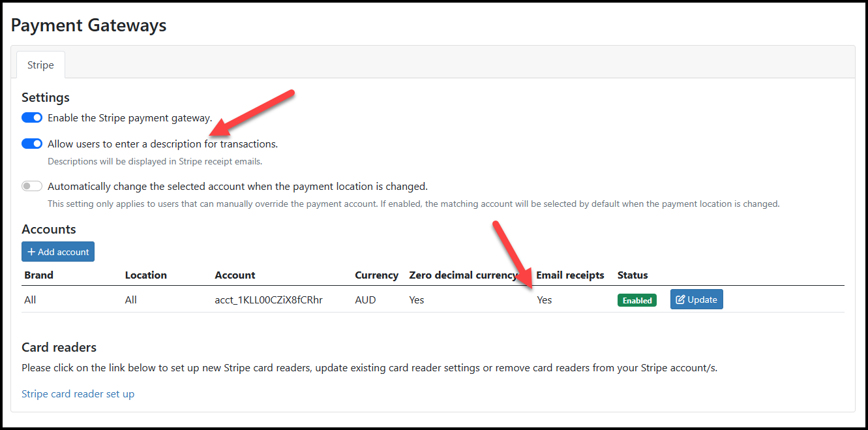Click the Payment Gateways page heading
Viewport: 868px width, 430px height.
[89, 25]
